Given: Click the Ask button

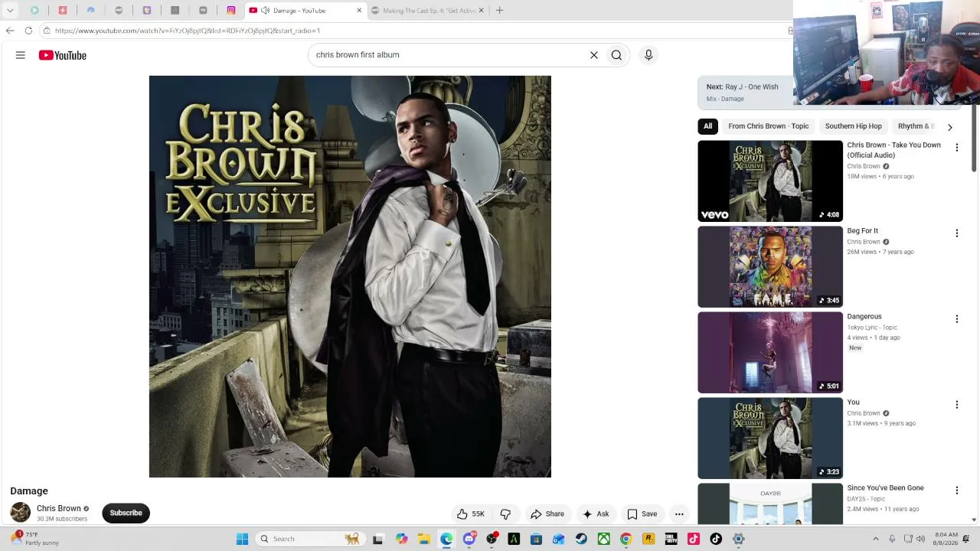Looking at the screenshot, I should [x=596, y=514].
